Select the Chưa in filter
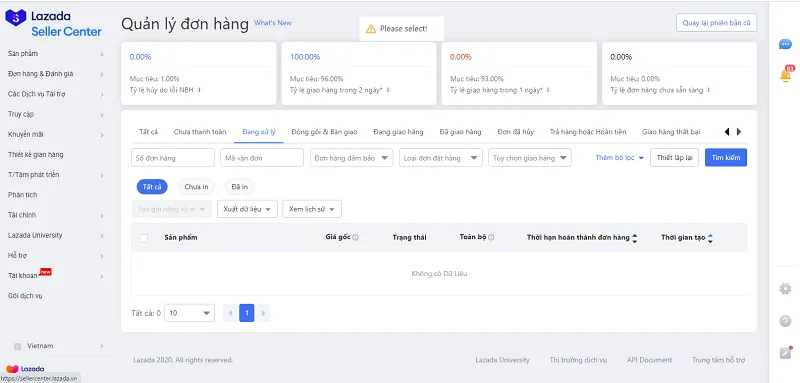 (196, 187)
